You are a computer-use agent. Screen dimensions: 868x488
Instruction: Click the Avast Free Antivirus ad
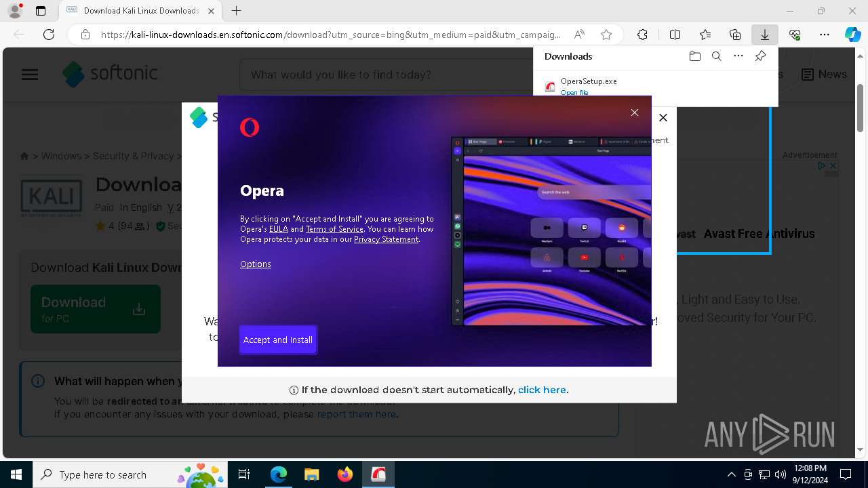759,234
